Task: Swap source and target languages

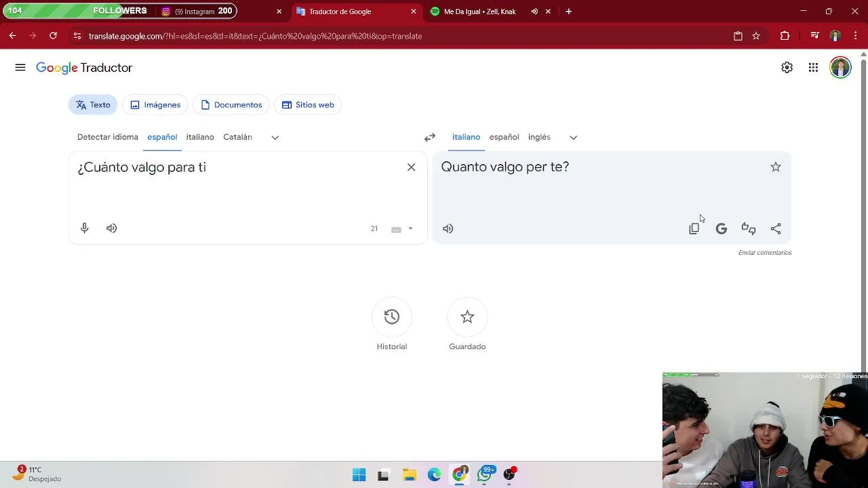Action: point(430,138)
